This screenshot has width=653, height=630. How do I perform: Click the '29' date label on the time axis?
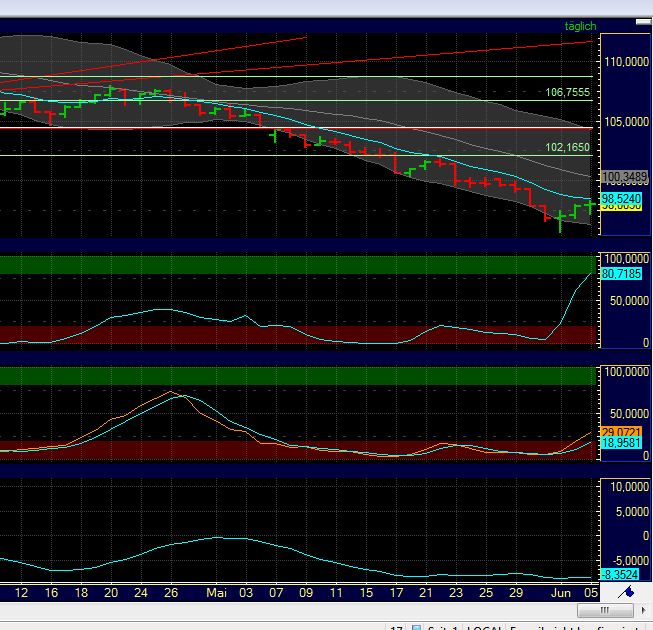point(516,592)
